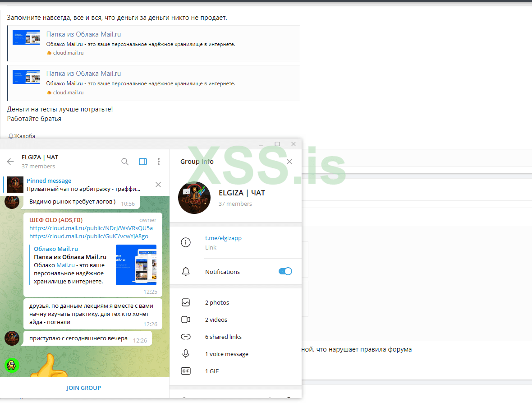Screen dimensions: 532x403
Task: Click the Notifications bell icon
Action: 186,271
